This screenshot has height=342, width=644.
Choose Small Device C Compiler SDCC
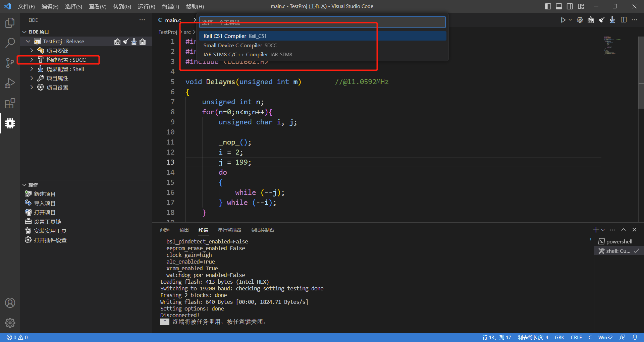(323, 45)
